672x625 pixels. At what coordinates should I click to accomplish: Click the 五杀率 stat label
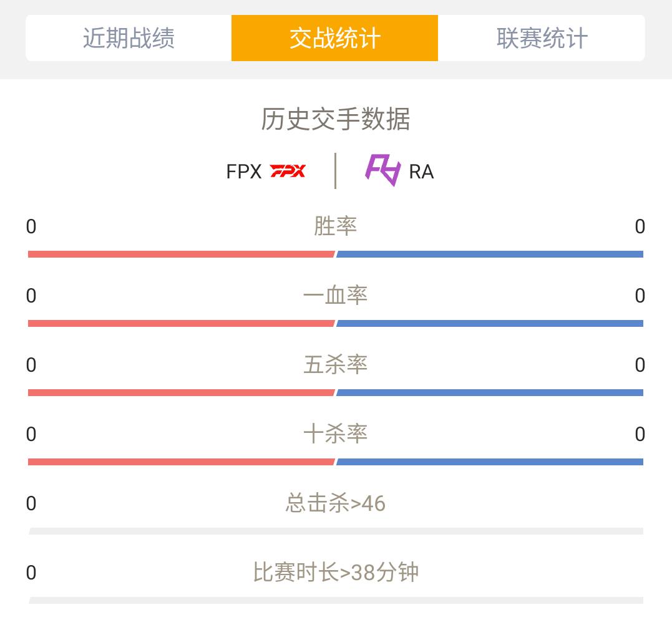(336, 364)
